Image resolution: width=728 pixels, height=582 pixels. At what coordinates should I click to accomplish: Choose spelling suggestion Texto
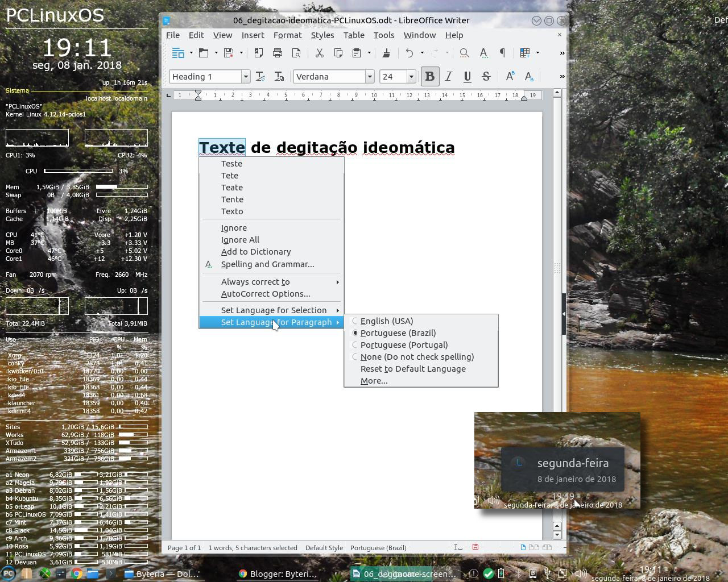coord(271,211)
